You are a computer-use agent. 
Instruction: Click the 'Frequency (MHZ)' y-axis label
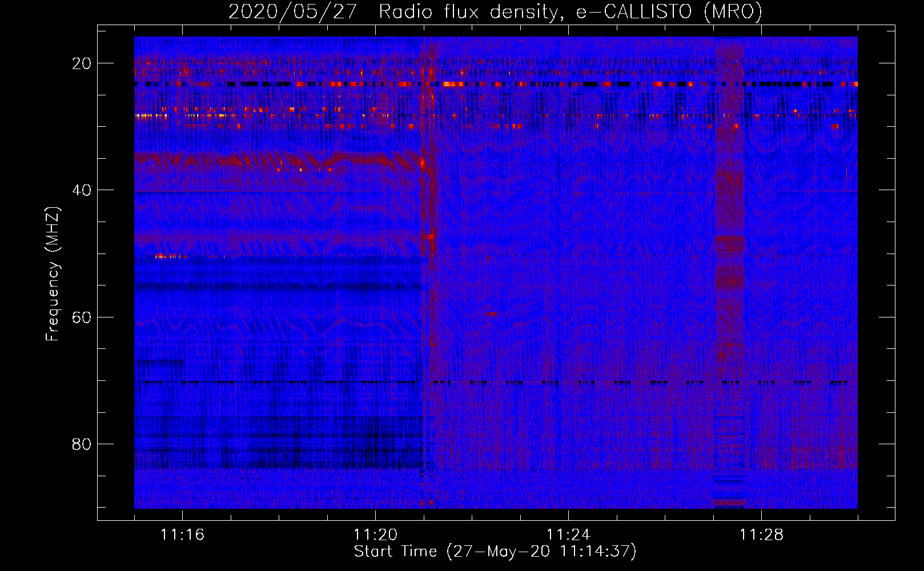(x=53, y=274)
